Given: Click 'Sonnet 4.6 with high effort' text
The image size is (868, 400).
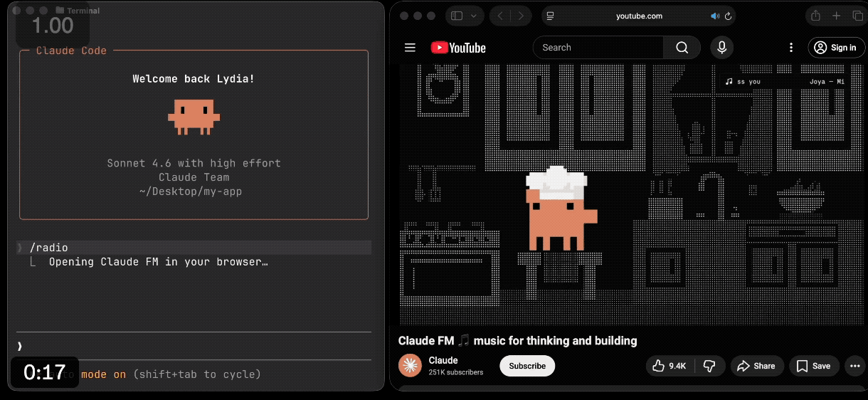Looking at the screenshot, I should coord(194,163).
